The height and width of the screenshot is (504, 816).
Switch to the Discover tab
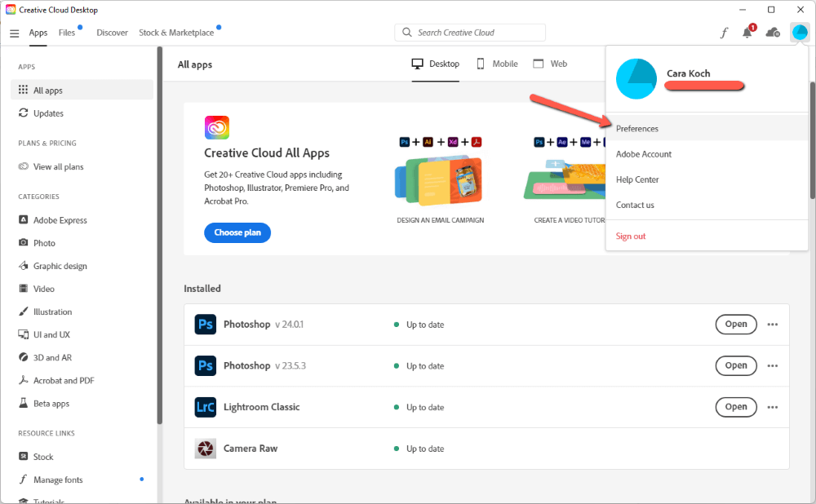[112, 33]
